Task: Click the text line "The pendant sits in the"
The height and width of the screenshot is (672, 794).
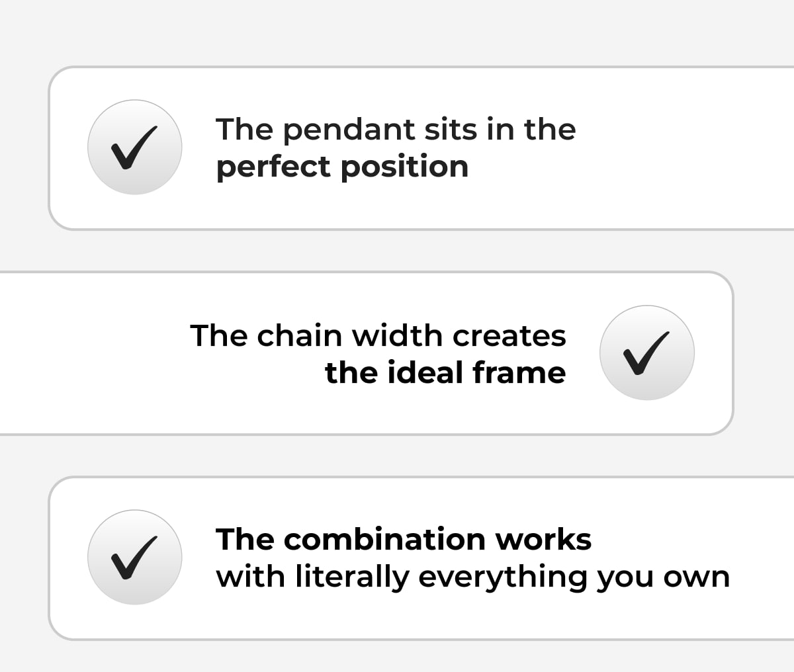Action: click(x=396, y=130)
